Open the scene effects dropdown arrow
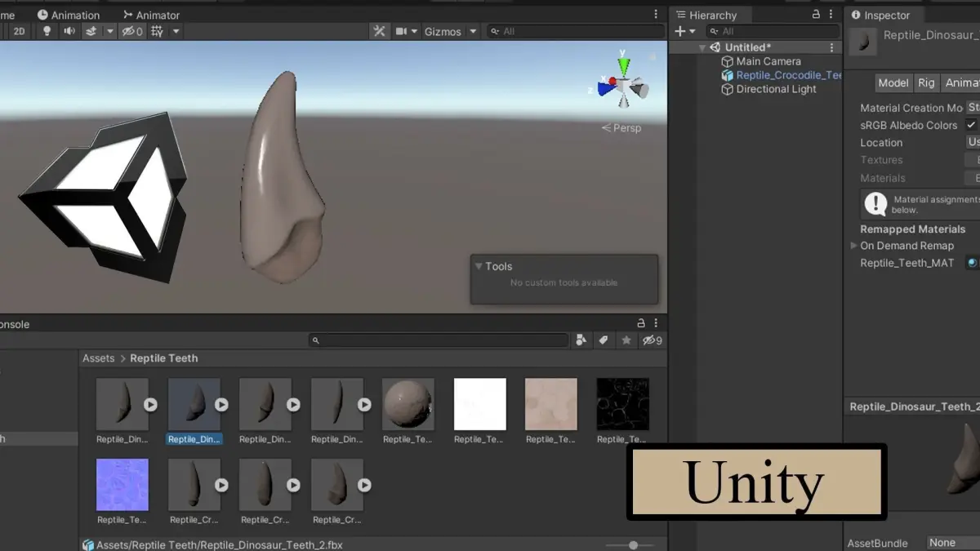This screenshot has width=980, height=551. click(109, 31)
